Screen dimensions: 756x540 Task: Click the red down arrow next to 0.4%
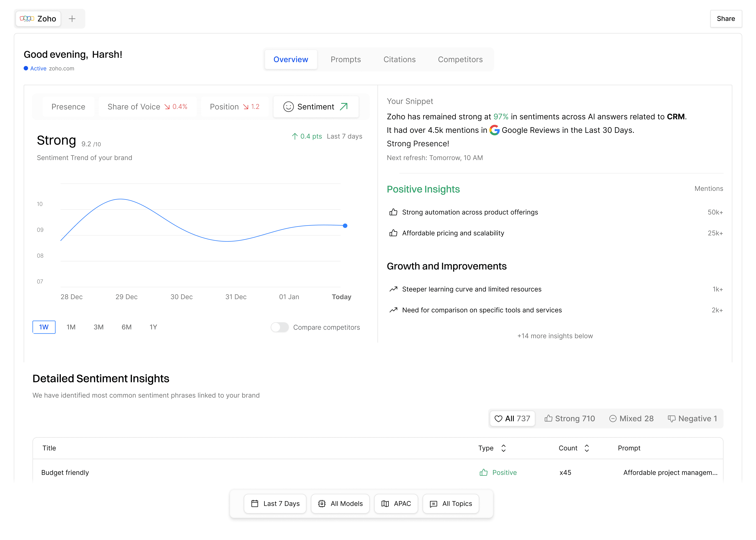click(167, 107)
